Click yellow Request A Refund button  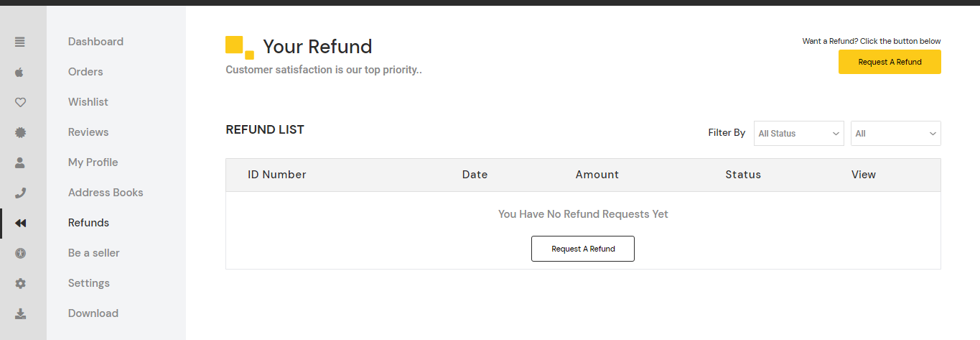(x=890, y=62)
